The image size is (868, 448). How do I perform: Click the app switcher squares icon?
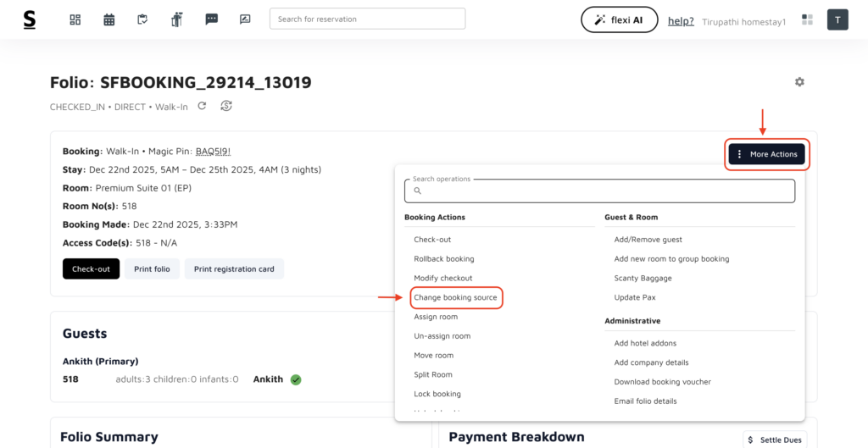[807, 19]
